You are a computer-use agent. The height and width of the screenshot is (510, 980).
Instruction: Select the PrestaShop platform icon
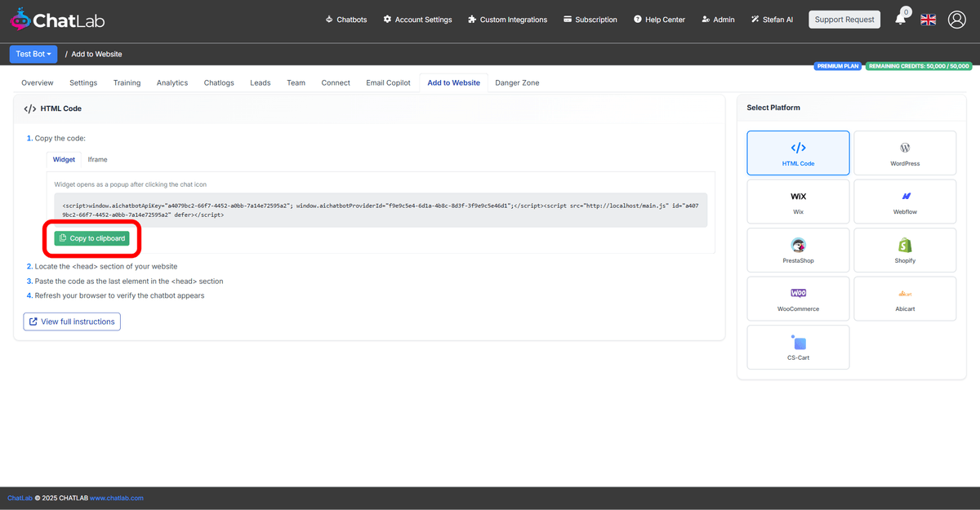point(798,250)
